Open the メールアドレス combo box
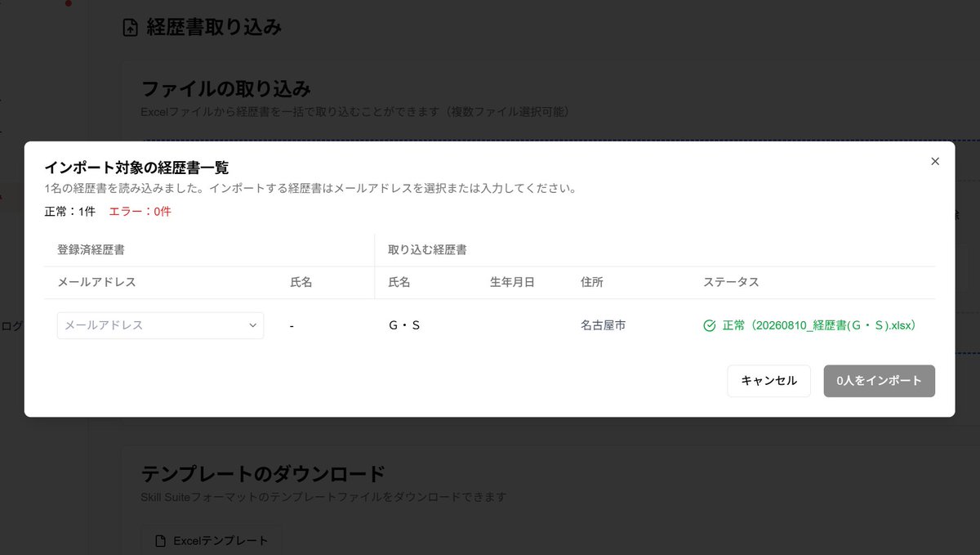This screenshot has height=555, width=980. 160,325
